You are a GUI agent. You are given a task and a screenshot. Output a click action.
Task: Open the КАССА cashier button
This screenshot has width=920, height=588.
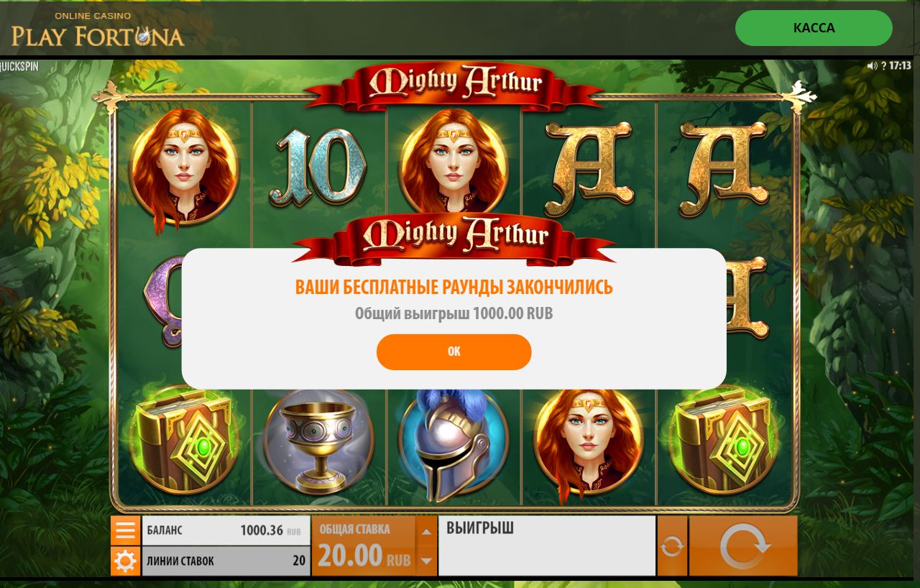[x=814, y=28]
